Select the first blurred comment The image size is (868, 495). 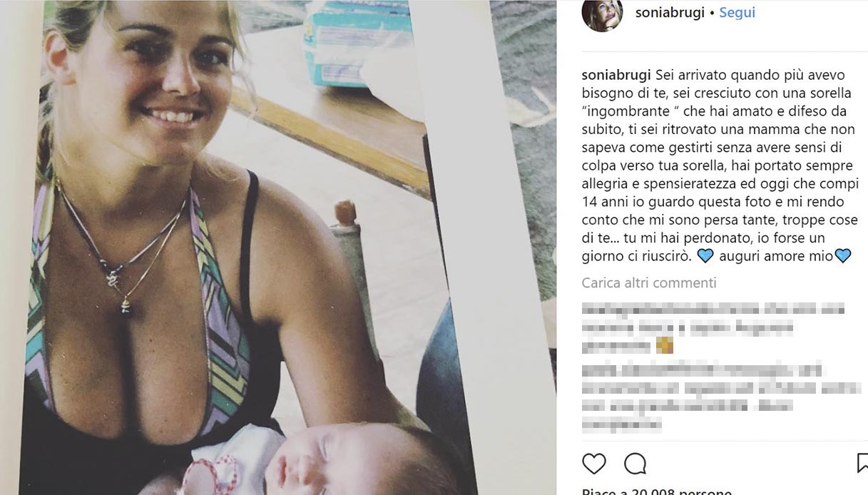[713, 328]
